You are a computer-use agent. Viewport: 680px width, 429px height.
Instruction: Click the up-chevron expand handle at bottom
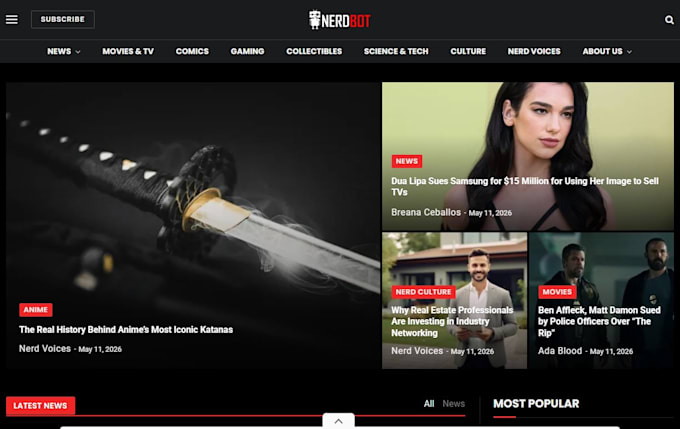pos(338,421)
